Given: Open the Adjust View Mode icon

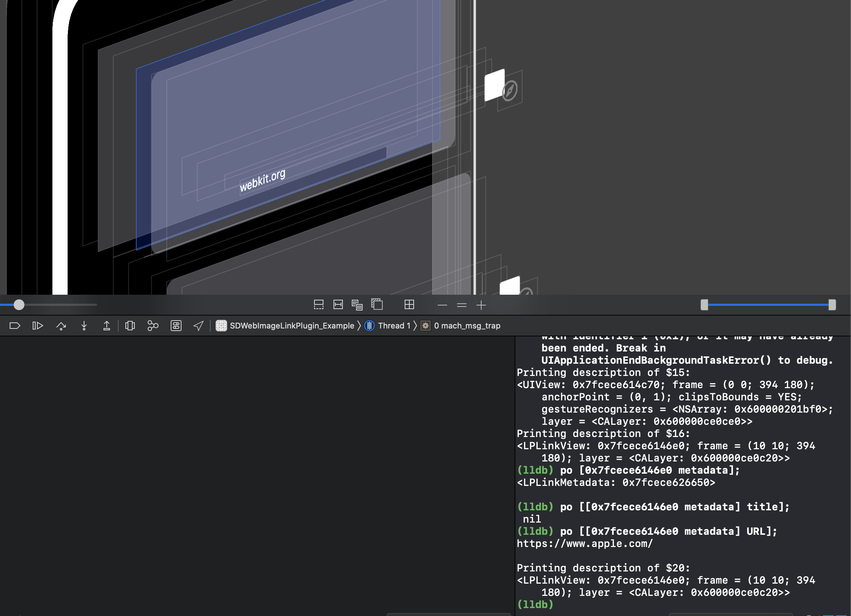Looking at the screenshot, I should click(x=357, y=305).
